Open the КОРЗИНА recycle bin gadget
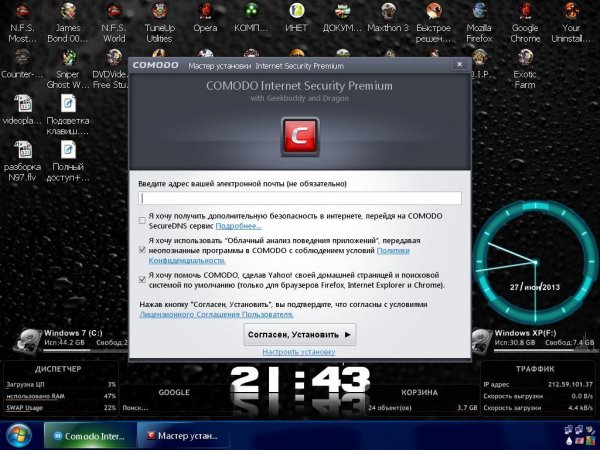This screenshot has width=600, height=450. [422, 400]
